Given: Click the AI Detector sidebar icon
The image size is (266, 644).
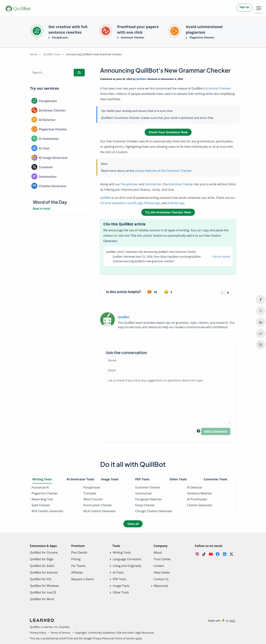Looking at the screenshot, I should coord(34,120).
